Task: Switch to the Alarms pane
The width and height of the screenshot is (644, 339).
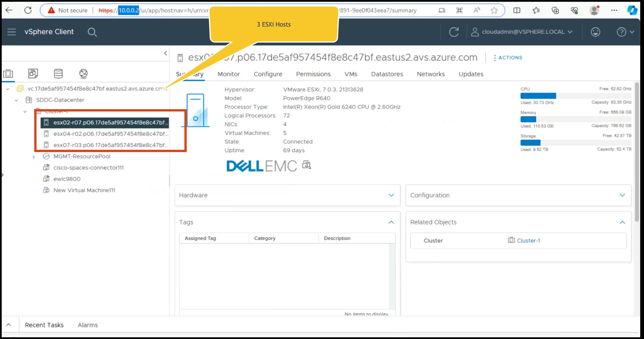Action: pyautogui.click(x=87, y=325)
